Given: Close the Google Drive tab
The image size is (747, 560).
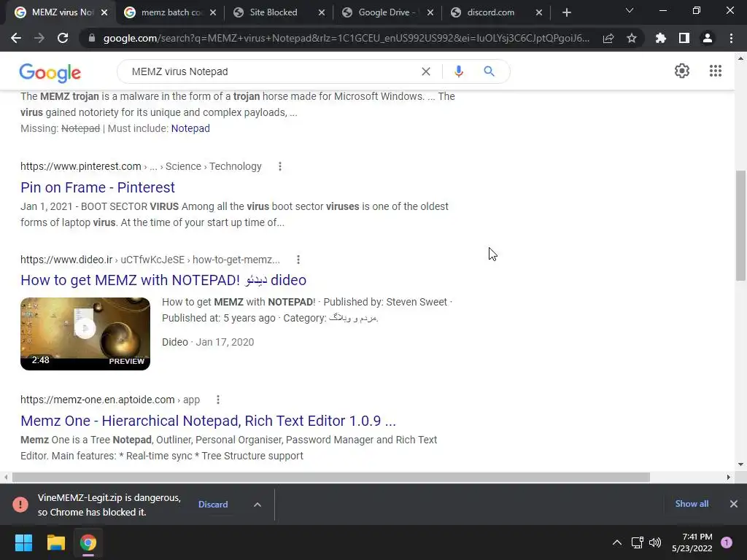Looking at the screenshot, I should (430, 12).
